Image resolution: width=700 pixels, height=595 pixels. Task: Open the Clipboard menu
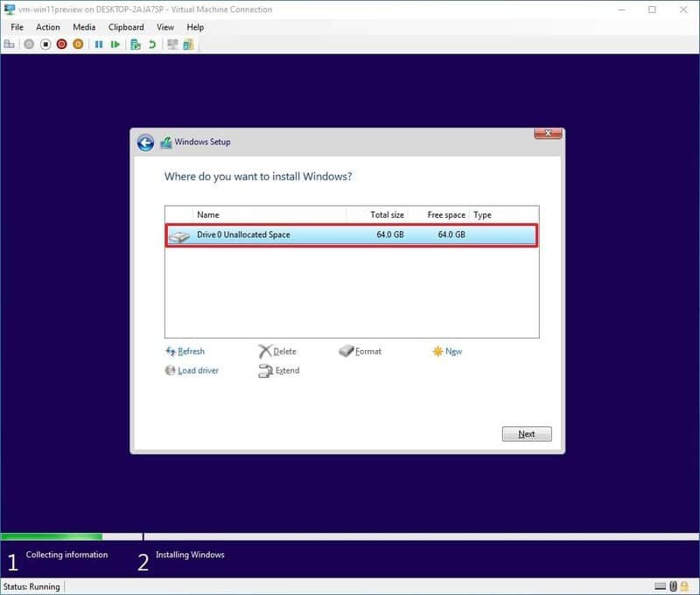pos(126,27)
